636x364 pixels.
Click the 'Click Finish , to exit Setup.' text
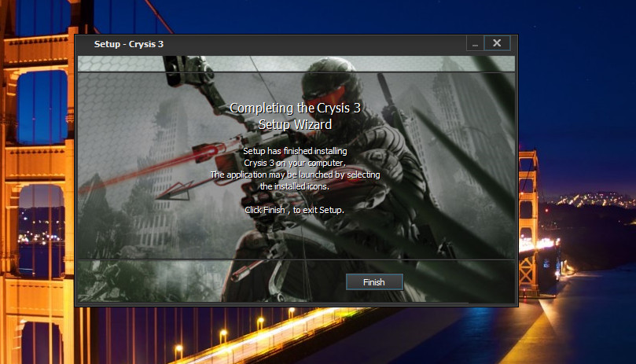(x=295, y=210)
